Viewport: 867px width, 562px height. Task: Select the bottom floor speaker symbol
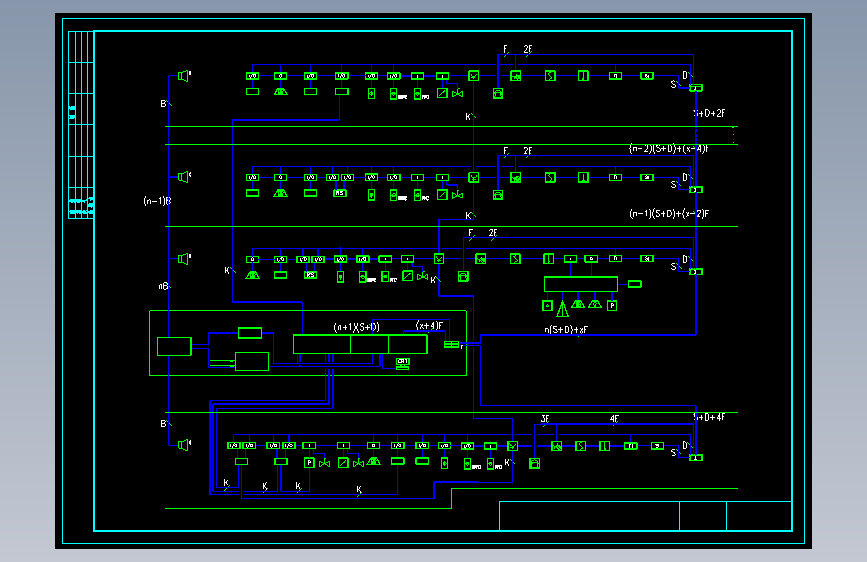point(184,445)
